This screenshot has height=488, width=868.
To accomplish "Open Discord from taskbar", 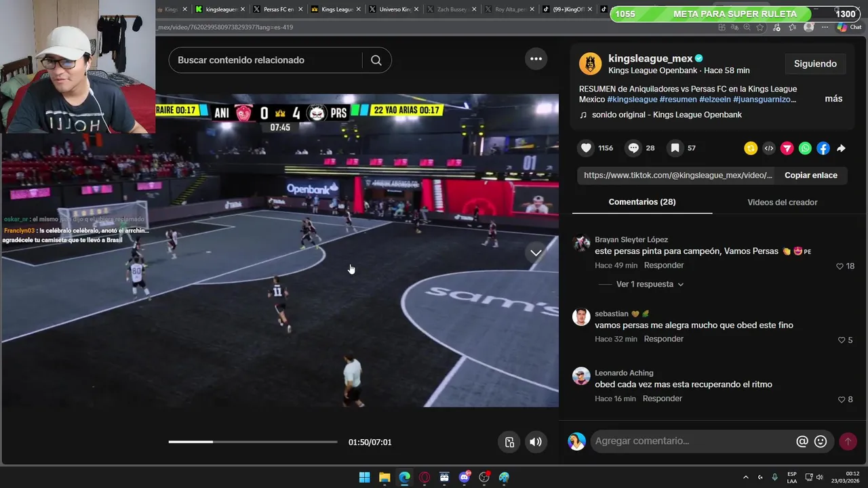I will point(465,477).
